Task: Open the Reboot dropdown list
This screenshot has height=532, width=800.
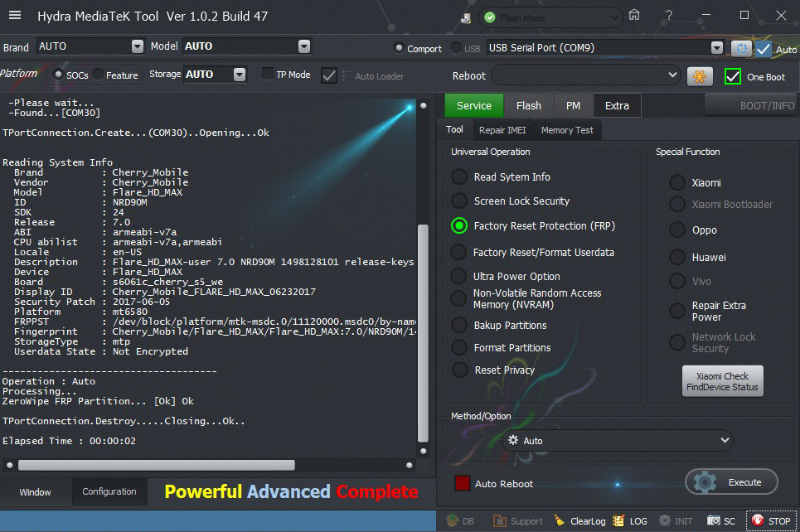Action: click(x=587, y=76)
